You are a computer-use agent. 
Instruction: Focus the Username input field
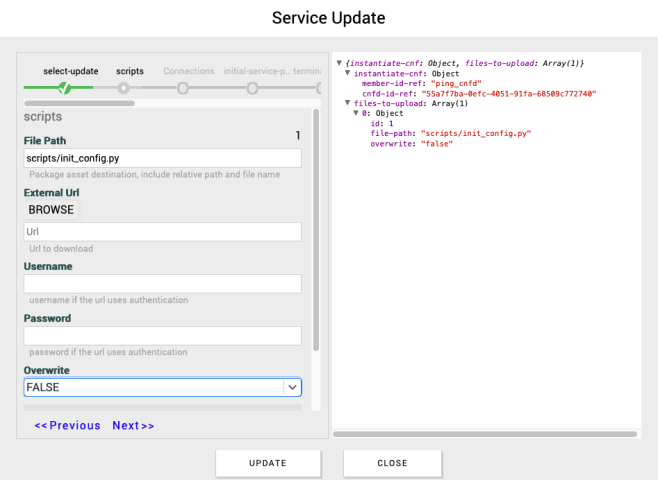coord(162,284)
